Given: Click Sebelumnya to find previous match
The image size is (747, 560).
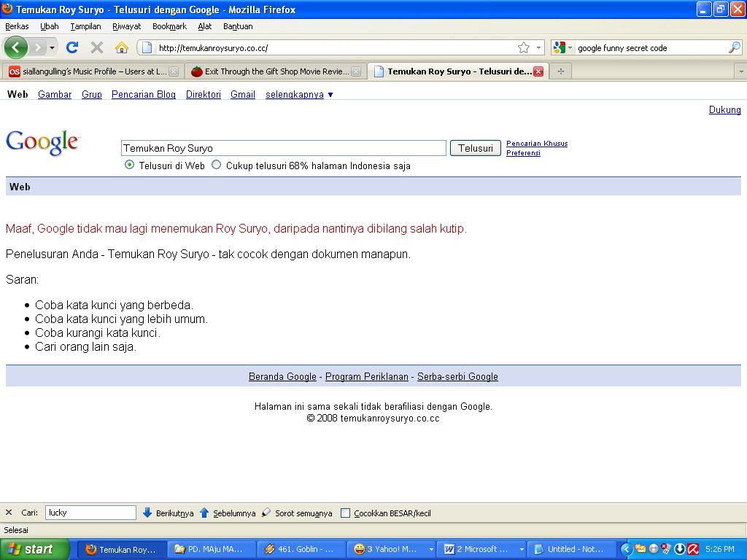Looking at the screenshot, I should tap(228, 513).
